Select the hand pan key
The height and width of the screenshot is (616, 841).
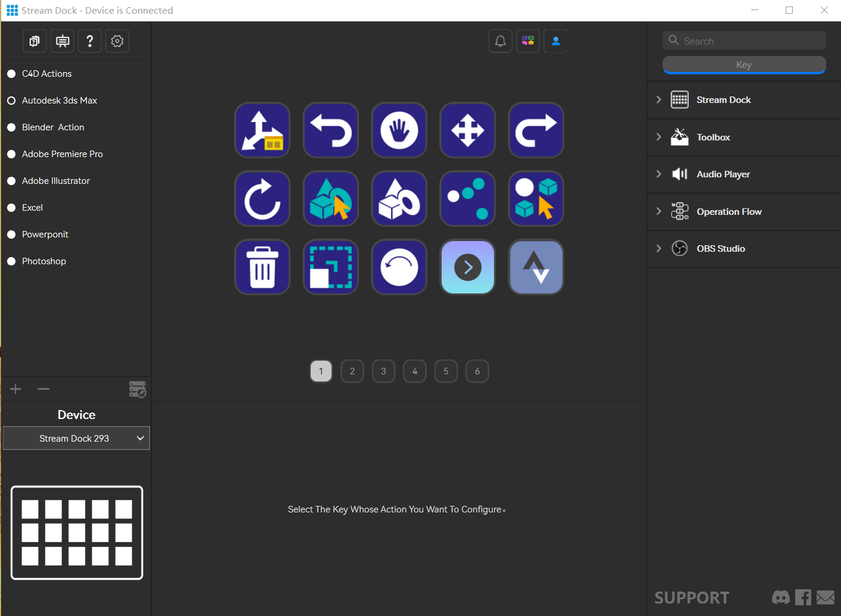399,130
